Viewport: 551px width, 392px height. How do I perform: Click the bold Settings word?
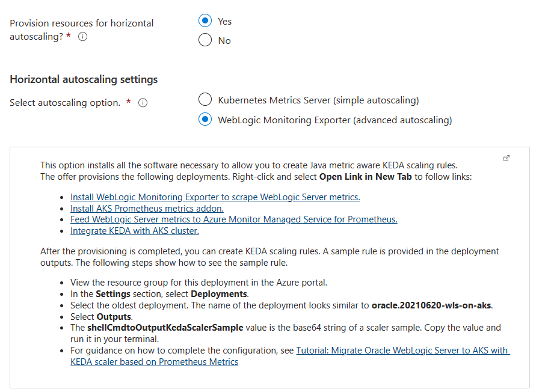(x=113, y=294)
